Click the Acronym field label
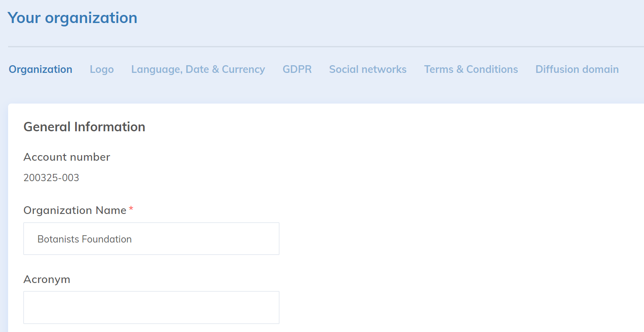The image size is (644, 332). coord(46,280)
